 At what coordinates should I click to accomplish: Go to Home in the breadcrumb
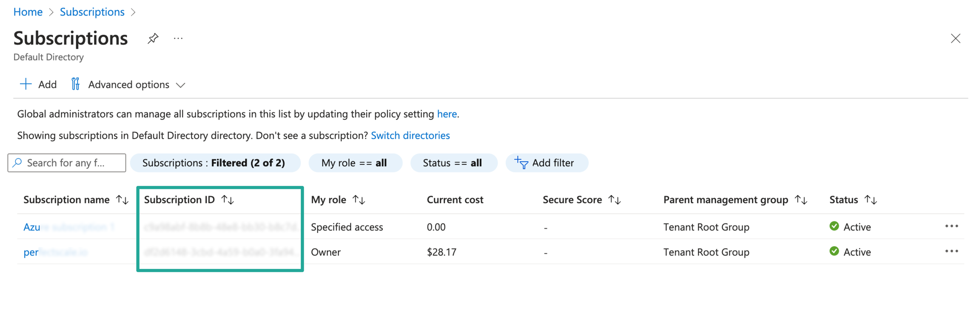click(28, 12)
